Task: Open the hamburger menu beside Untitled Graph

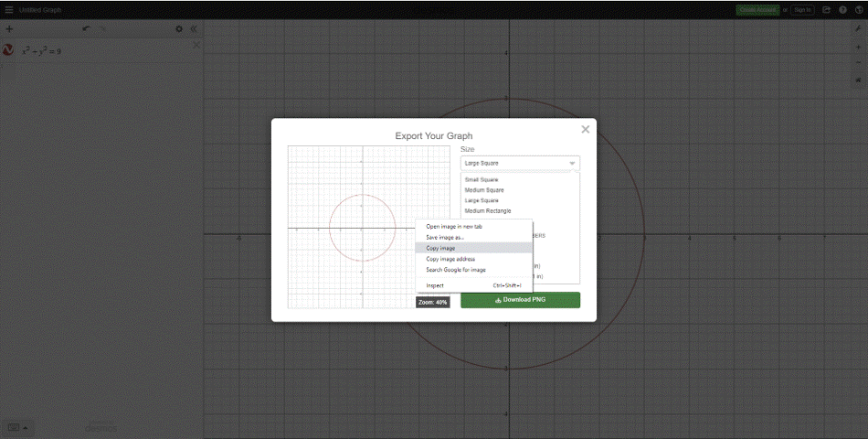Action: [x=8, y=10]
